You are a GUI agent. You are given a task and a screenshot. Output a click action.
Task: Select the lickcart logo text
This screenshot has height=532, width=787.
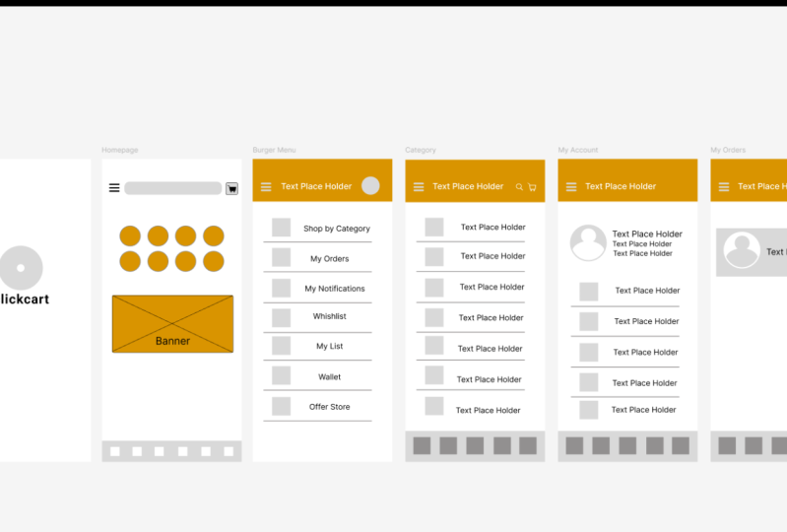coord(25,299)
